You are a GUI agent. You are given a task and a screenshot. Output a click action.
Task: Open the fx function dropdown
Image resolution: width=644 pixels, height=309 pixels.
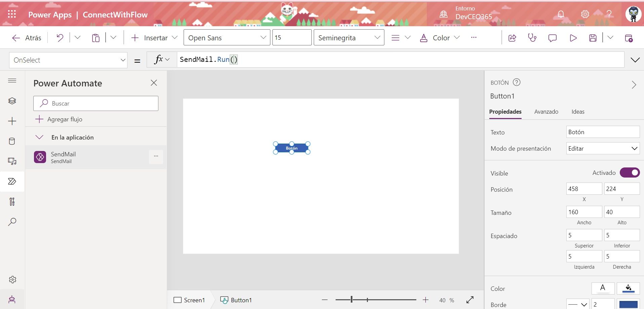[x=162, y=60]
